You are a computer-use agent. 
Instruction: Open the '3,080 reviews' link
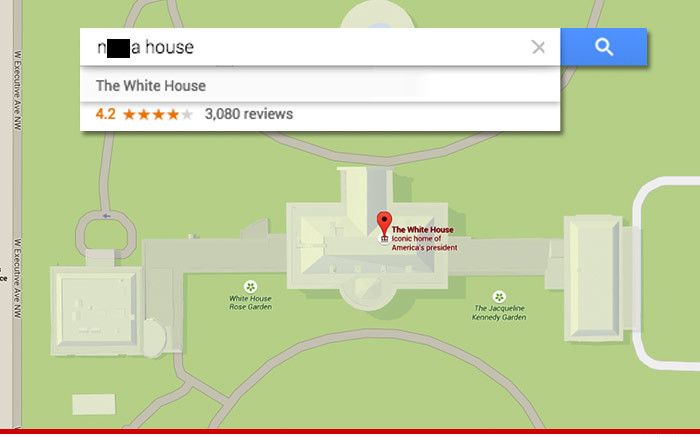click(x=249, y=114)
